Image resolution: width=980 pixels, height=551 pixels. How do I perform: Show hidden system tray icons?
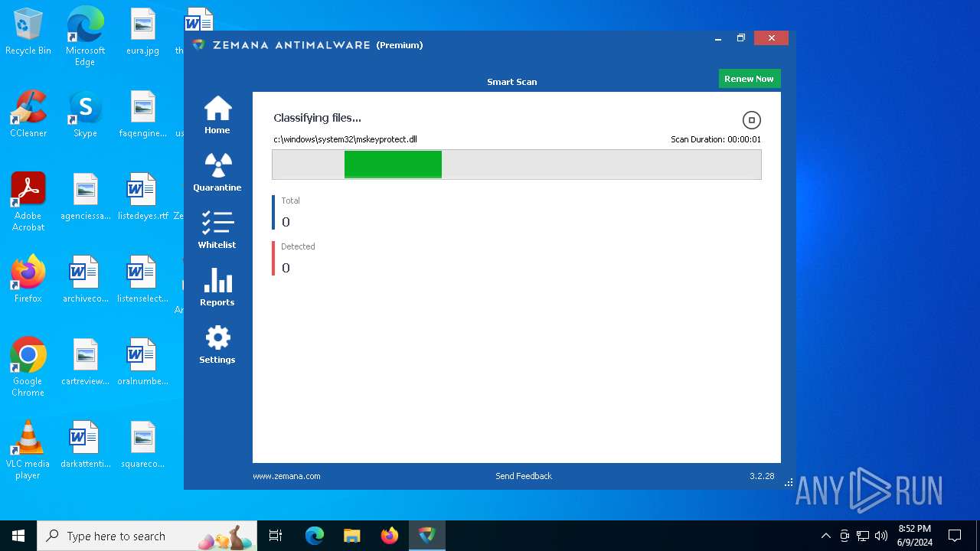825,536
